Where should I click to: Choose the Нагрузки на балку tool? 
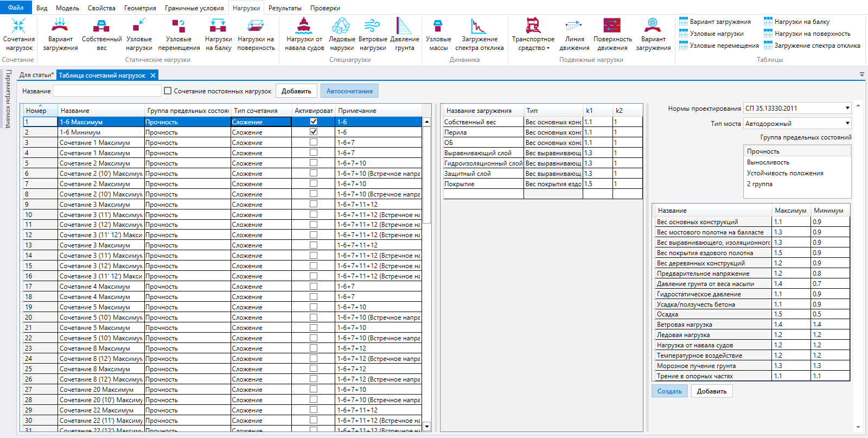pyautogui.click(x=218, y=34)
